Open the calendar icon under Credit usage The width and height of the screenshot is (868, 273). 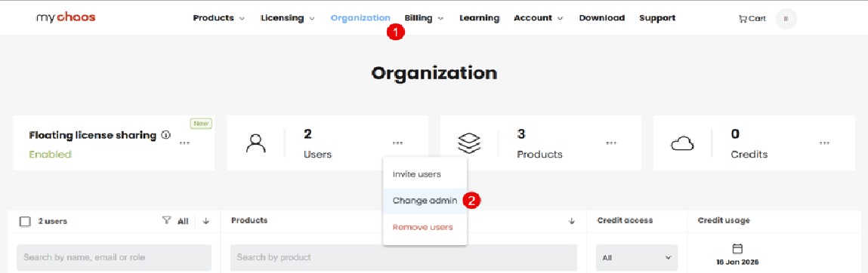click(737, 249)
